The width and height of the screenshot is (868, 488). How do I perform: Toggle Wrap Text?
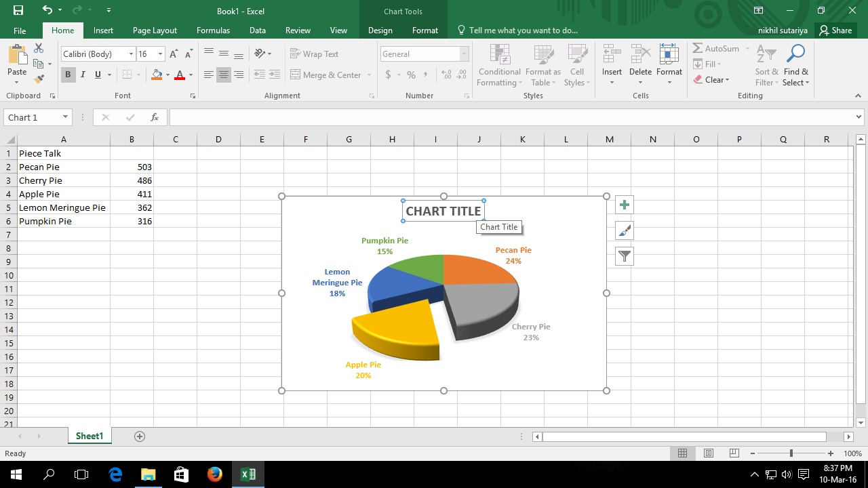point(314,54)
